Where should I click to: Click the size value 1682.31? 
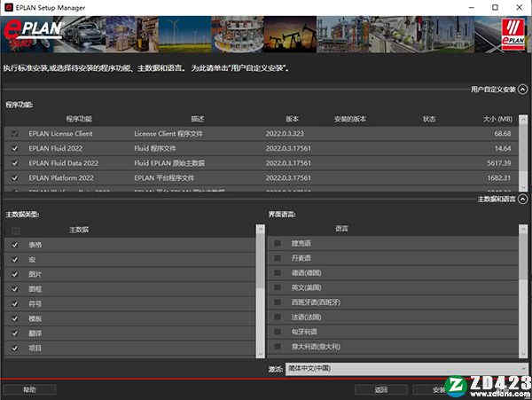click(499, 178)
